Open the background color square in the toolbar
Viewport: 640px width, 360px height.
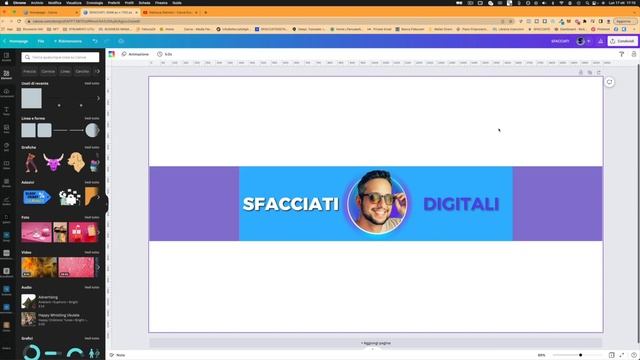click(x=111, y=54)
